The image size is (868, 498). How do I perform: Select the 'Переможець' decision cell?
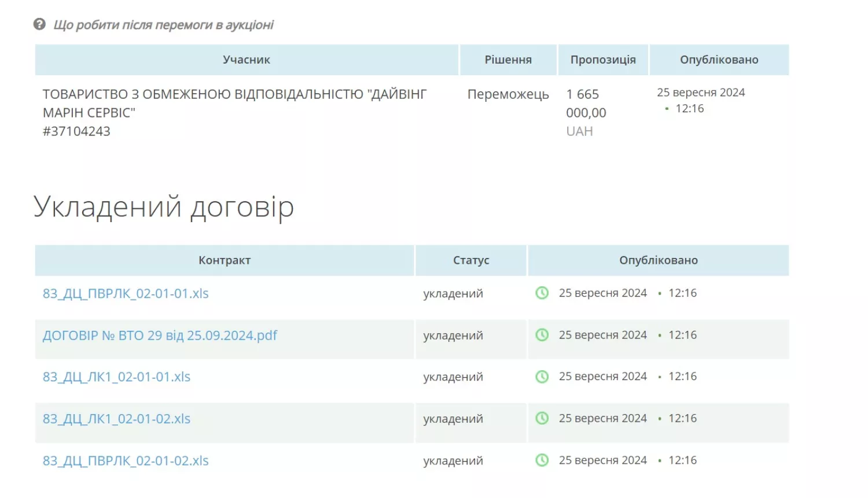[x=508, y=94]
